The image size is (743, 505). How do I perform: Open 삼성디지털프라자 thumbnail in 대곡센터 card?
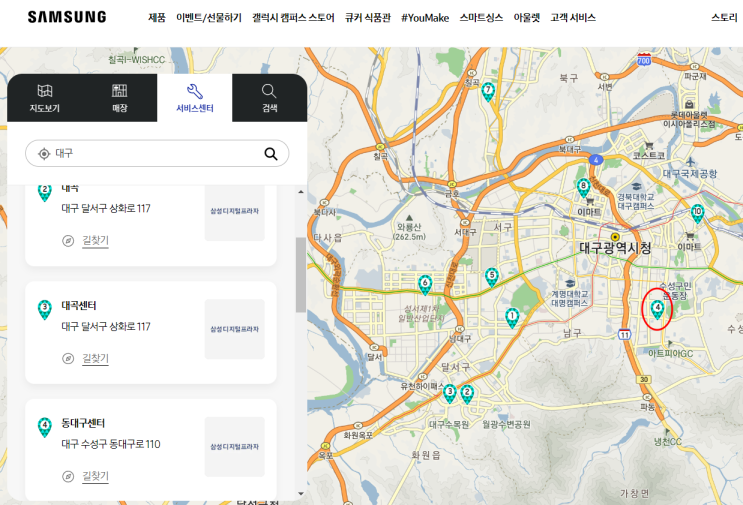pyautogui.click(x=235, y=329)
